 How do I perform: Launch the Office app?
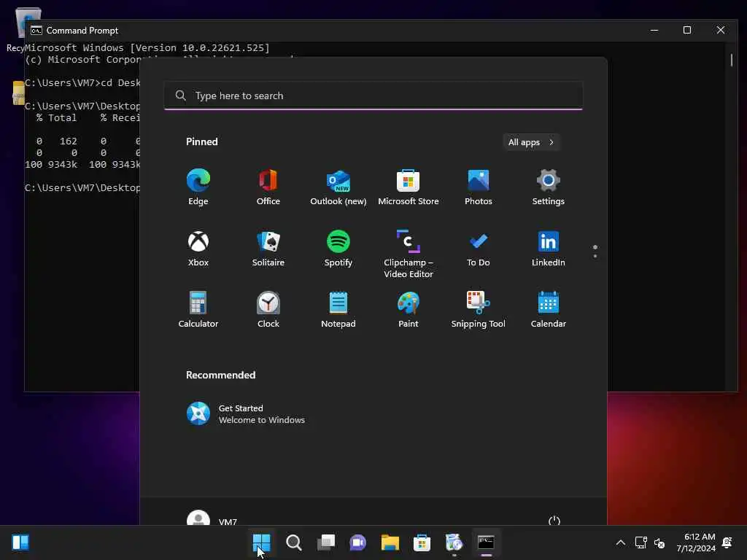click(x=268, y=187)
